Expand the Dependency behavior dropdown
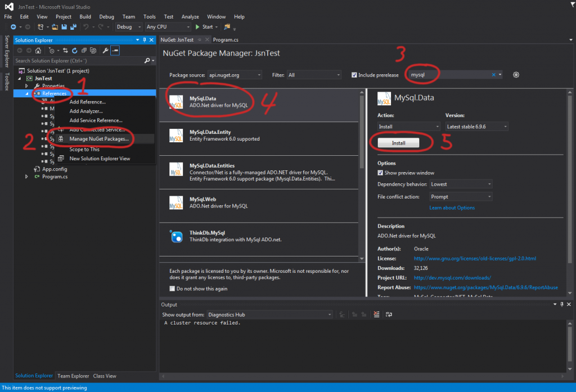 pyautogui.click(x=461, y=184)
